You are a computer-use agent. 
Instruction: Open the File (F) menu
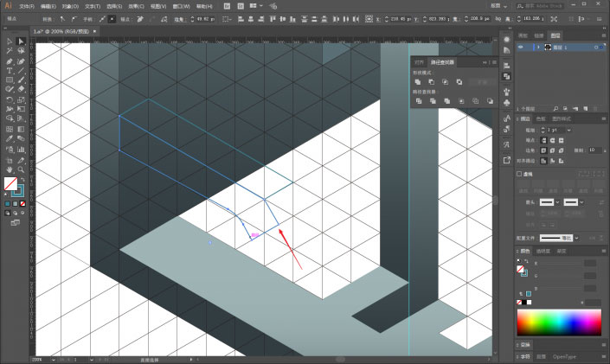click(x=27, y=6)
